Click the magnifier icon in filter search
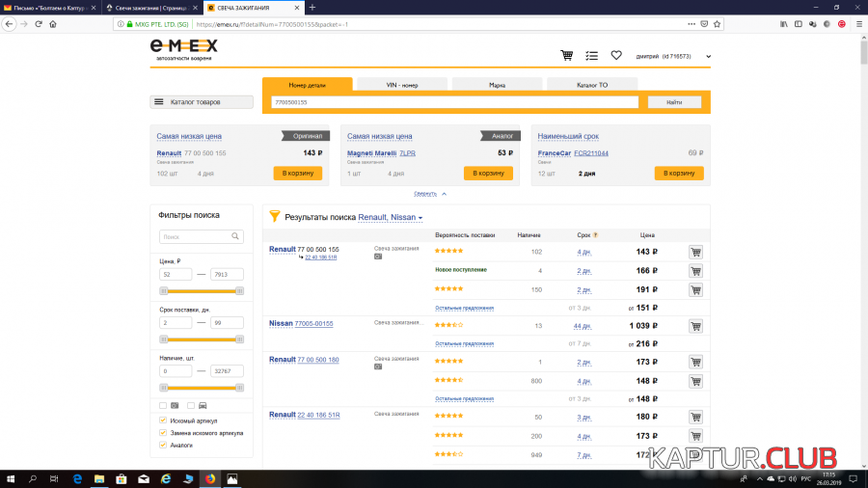Screen dimensions: 868x488 [x=236, y=236]
